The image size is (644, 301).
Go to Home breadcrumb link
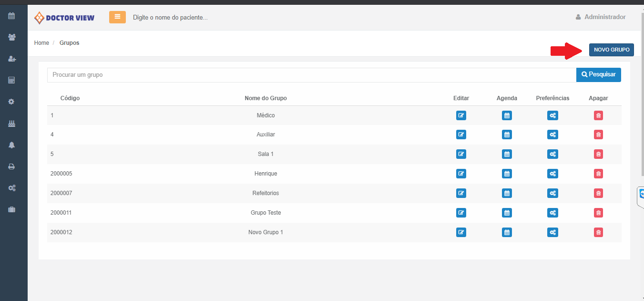click(41, 43)
